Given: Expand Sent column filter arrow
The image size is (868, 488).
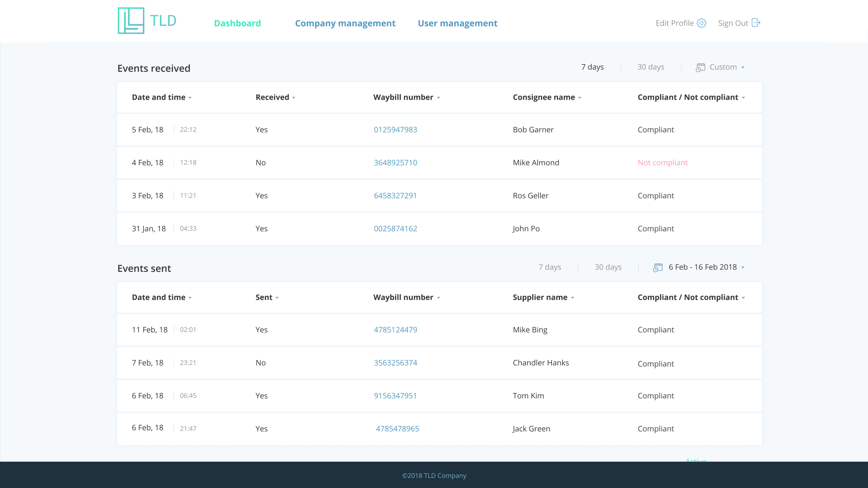Looking at the screenshot, I should tap(277, 298).
